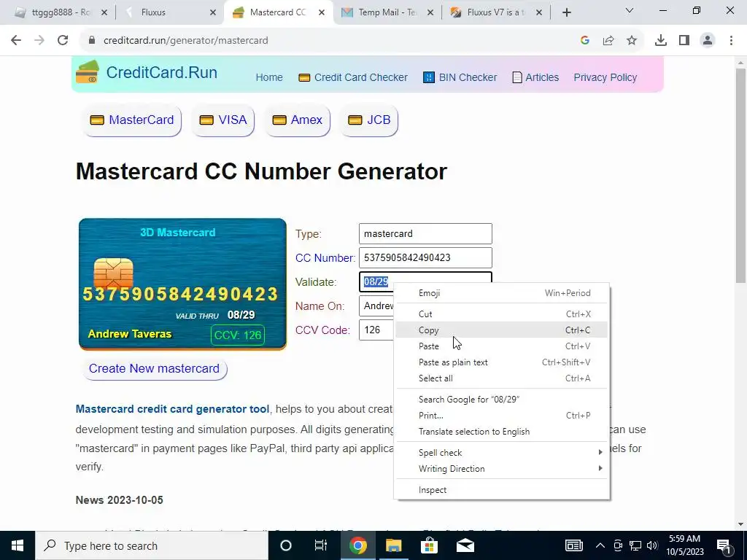Open the network tray icon
The height and width of the screenshot is (560, 747).
click(635, 545)
